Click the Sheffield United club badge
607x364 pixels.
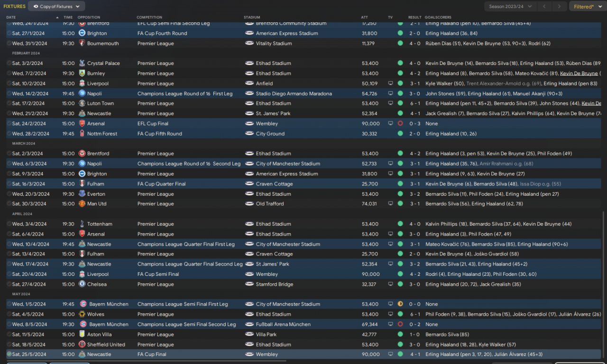pos(82,345)
